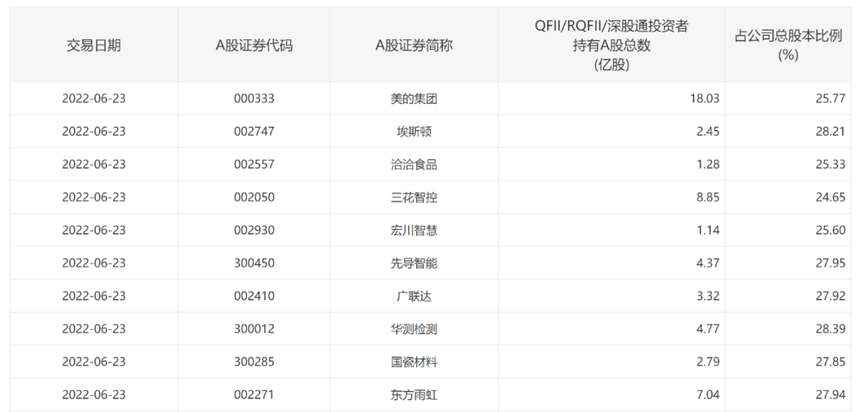
Task: Click the date in the 东方雨虹 row
Action: (93, 395)
